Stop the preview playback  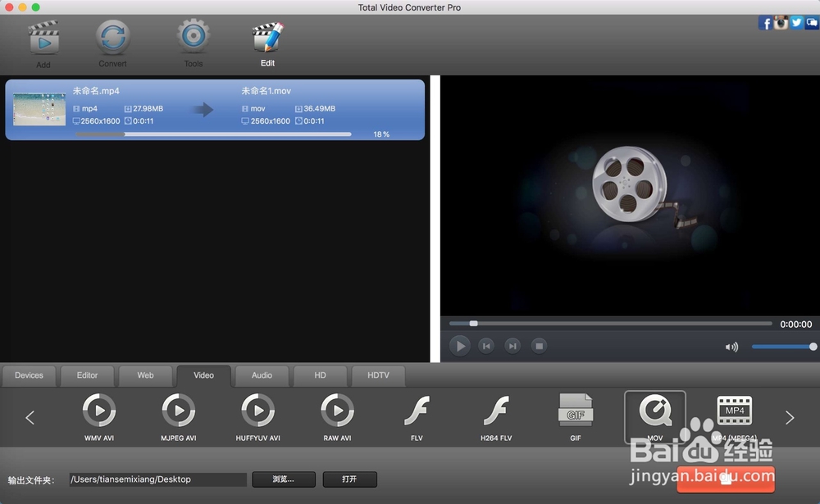click(x=540, y=346)
